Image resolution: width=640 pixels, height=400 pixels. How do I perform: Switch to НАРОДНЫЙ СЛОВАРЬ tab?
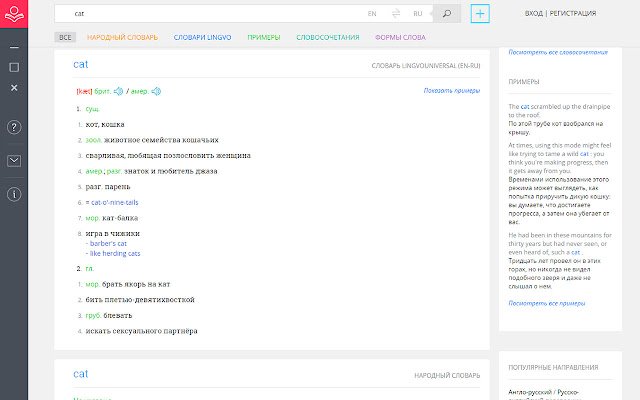(122, 38)
